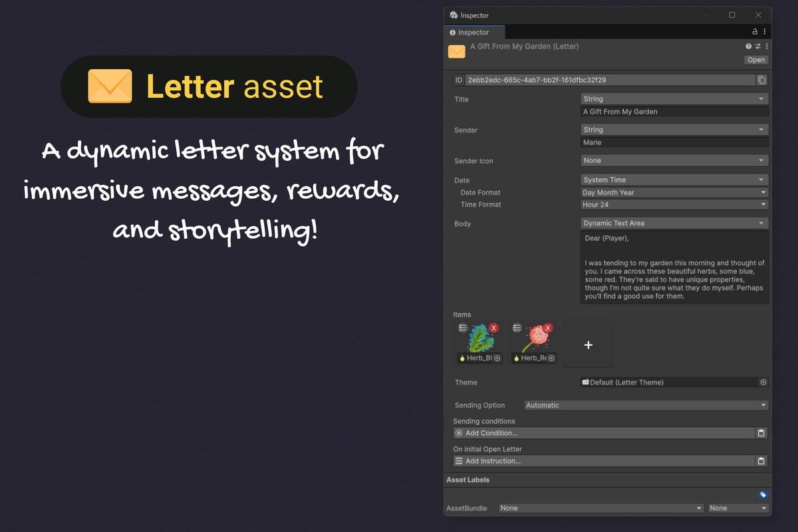Screen dimensions: 798x532
Task: Click the Open button for the letter asset
Action: click(755, 59)
